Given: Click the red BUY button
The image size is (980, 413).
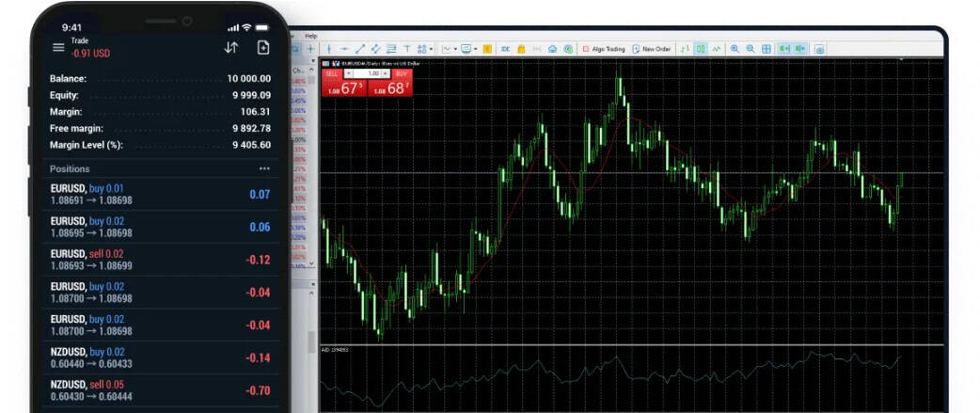Looking at the screenshot, I should [x=390, y=82].
